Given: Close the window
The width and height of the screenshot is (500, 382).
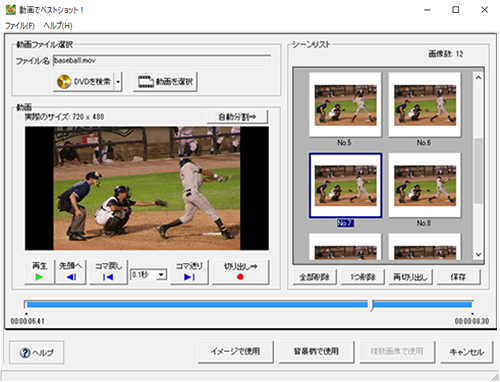Looking at the screenshot, I should pos(485,10).
